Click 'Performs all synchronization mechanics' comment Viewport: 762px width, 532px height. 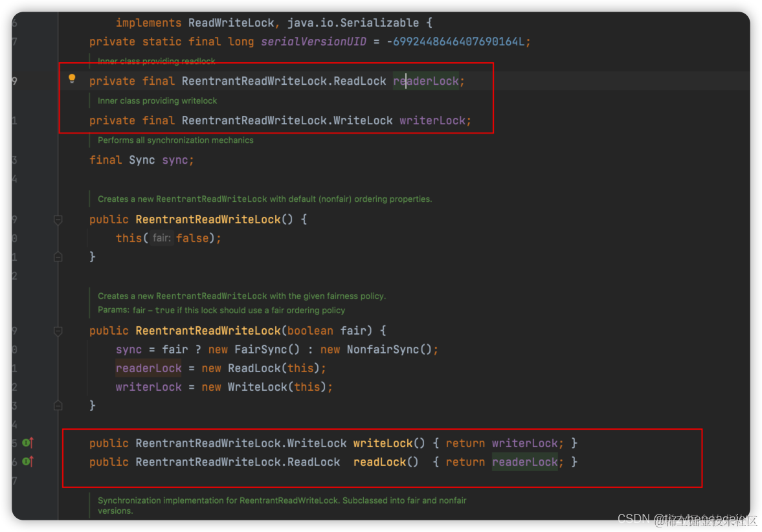pos(175,140)
